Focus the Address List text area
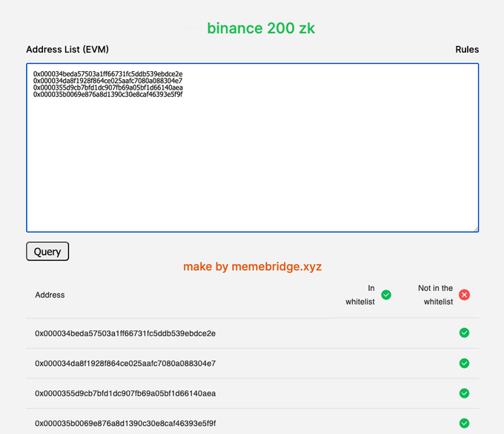This screenshot has height=434, width=504. (252, 147)
